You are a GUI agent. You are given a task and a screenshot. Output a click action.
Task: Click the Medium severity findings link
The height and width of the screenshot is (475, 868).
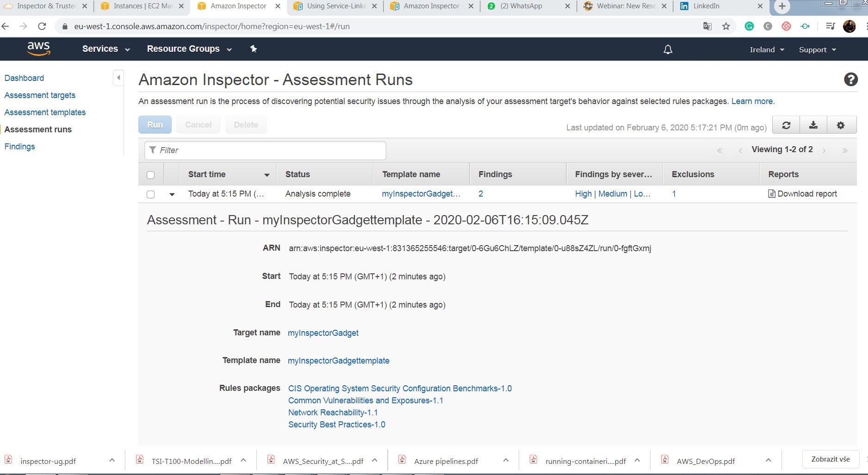tap(613, 194)
